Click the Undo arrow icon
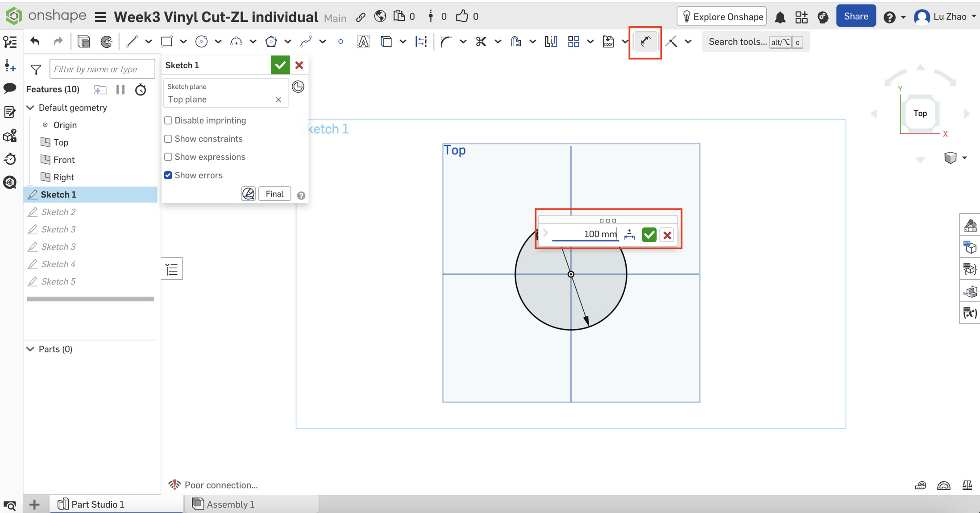The width and height of the screenshot is (980, 513). [x=35, y=42]
